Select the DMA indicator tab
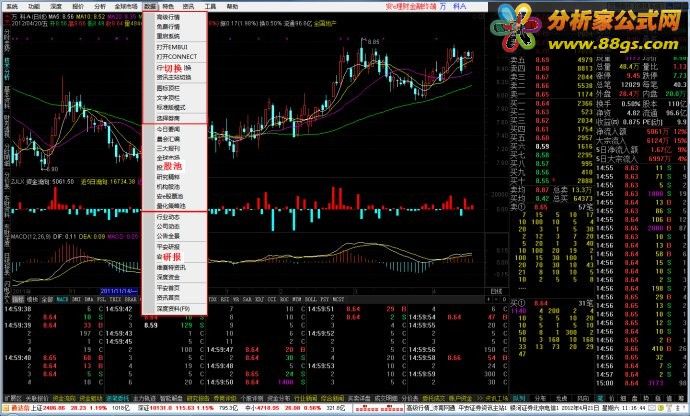This screenshot has width=690, height=416. click(x=88, y=299)
